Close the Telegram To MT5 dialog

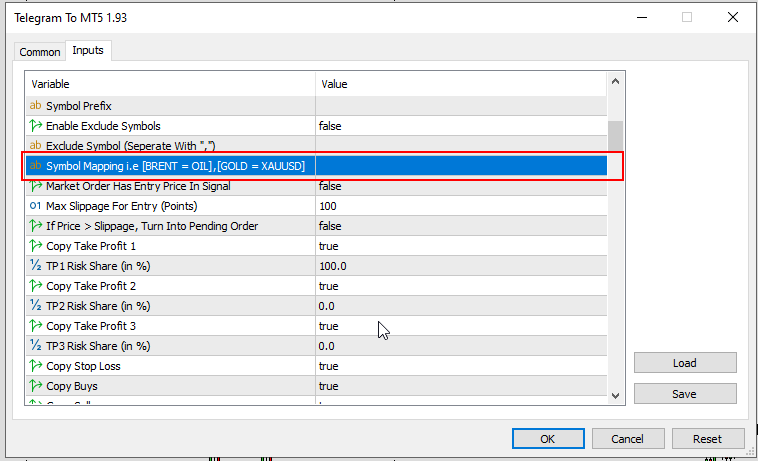click(734, 17)
